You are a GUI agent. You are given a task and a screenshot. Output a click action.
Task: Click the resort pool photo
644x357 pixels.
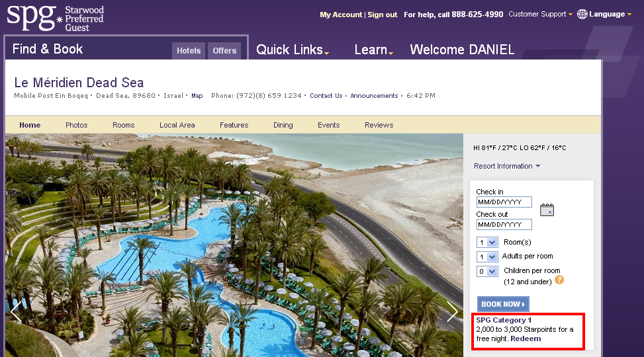pyautogui.click(x=234, y=245)
